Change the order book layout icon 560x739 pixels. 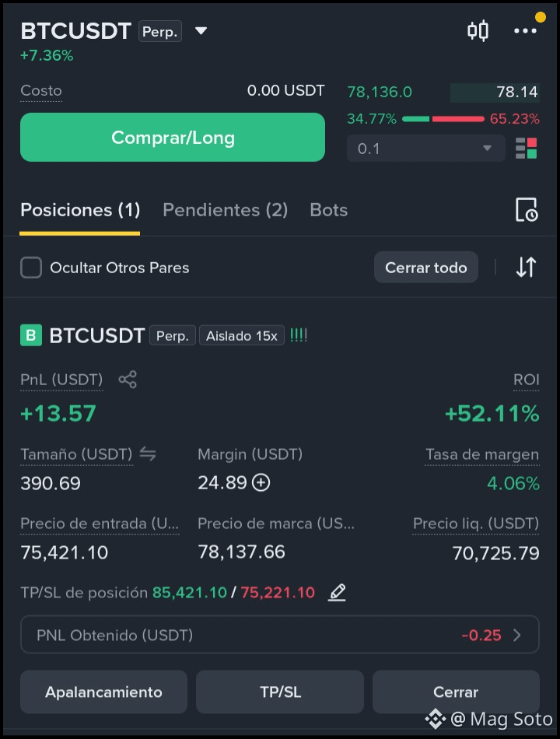point(526,149)
